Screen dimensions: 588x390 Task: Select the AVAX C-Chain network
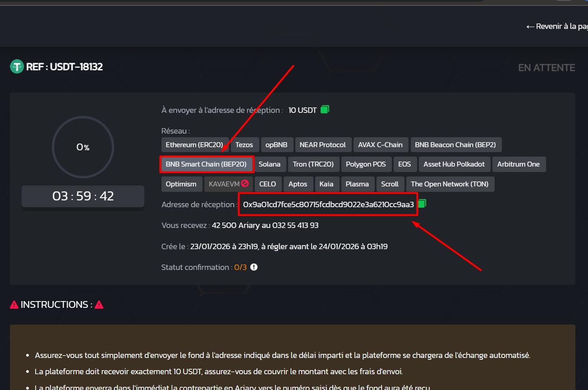point(381,145)
